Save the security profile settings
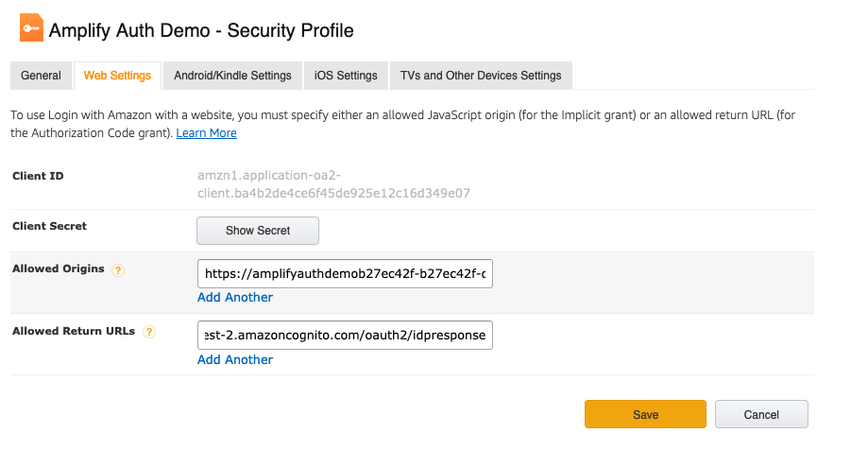 [645, 414]
